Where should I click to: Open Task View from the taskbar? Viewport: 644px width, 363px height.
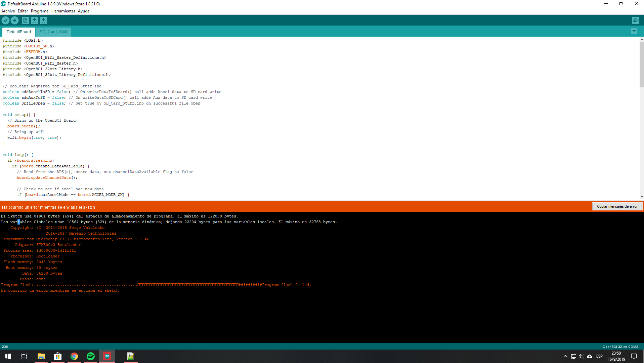click(24, 356)
